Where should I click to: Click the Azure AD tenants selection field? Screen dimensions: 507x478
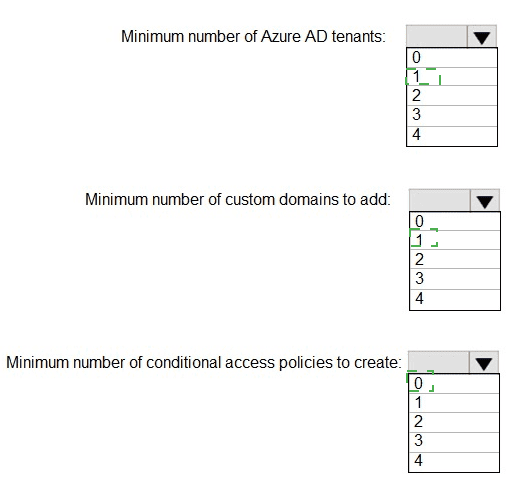click(437, 36)
